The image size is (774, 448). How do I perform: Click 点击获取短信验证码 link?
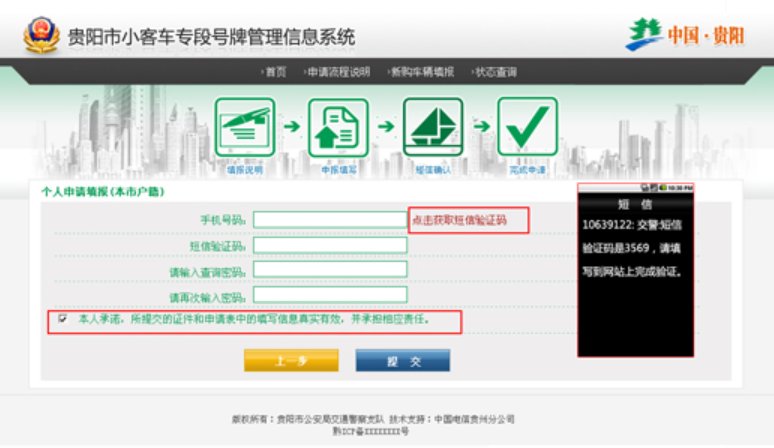click(460, 220)
